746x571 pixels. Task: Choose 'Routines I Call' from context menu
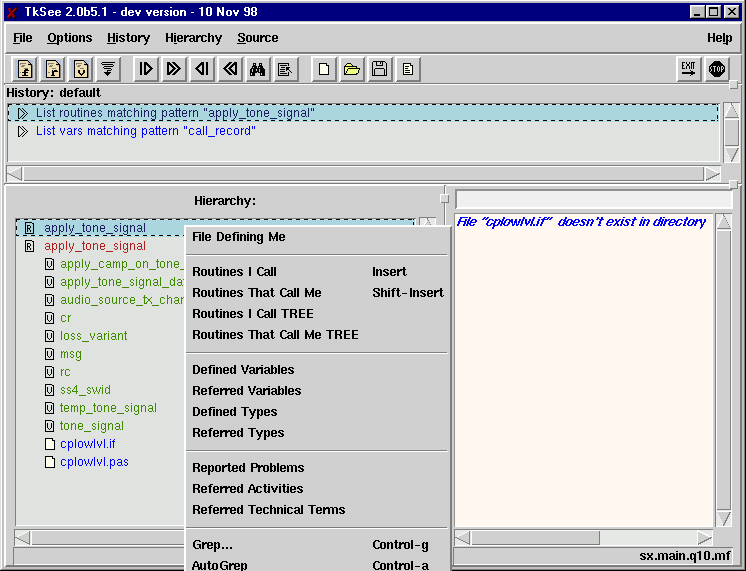click(x=317, y=272)
